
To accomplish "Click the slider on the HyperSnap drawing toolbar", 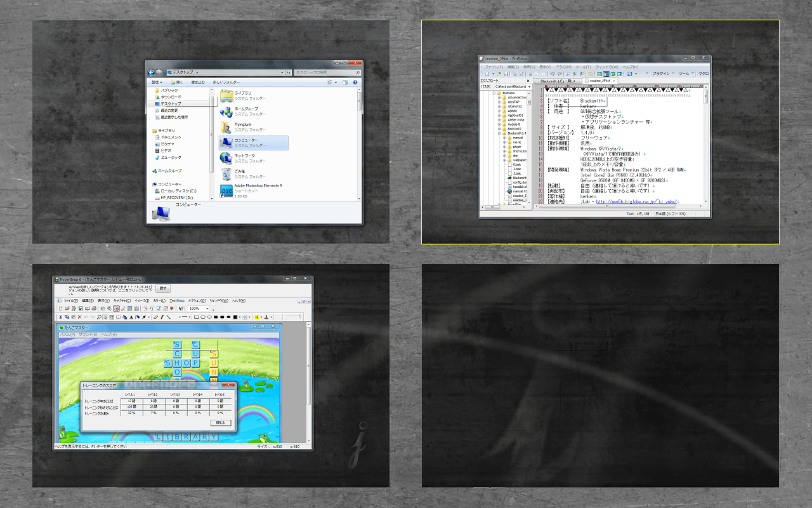I will pyautogui.click(x=293, y=317).
